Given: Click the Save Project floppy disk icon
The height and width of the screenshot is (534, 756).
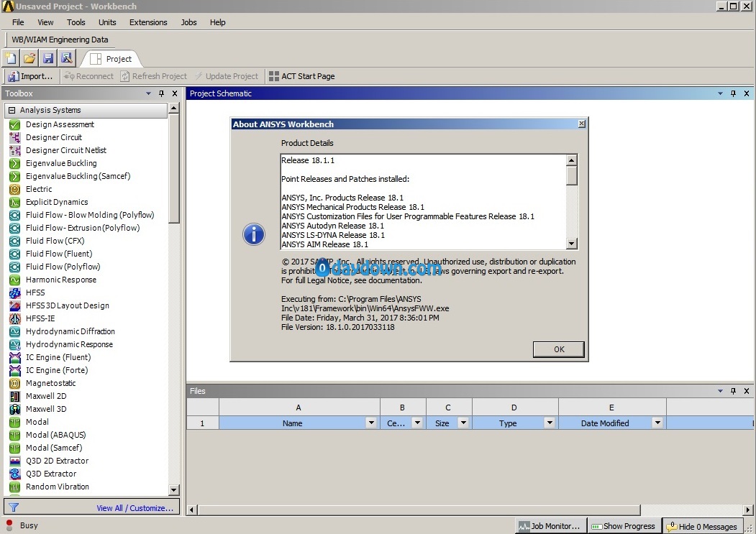Looking at the screenshot, I should pyautogui.click(x=48, y=58).
